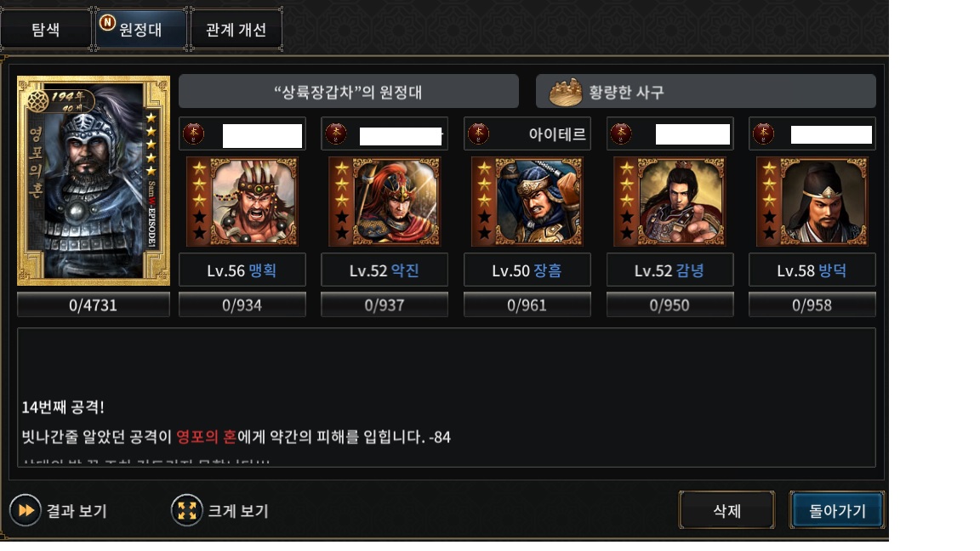Select the 장흠 general portrait
Image resolution: width=980 pixels, height=551 pixels.
[x=527, y=202]
